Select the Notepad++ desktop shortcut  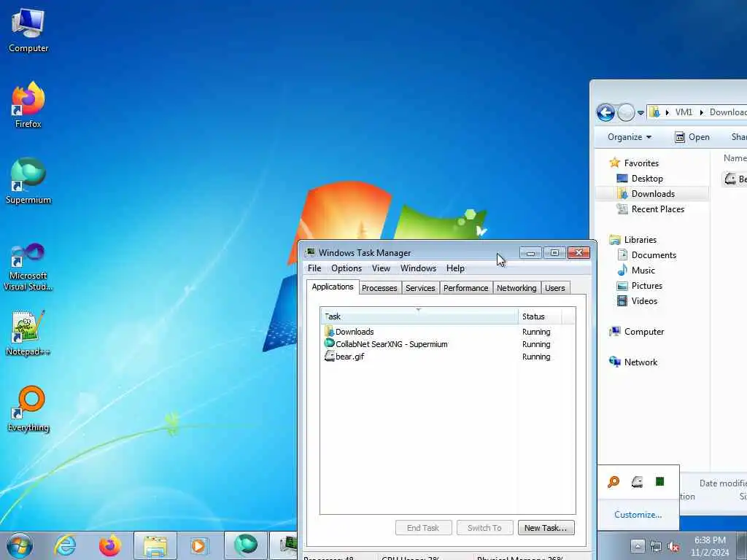click(28, 332)
